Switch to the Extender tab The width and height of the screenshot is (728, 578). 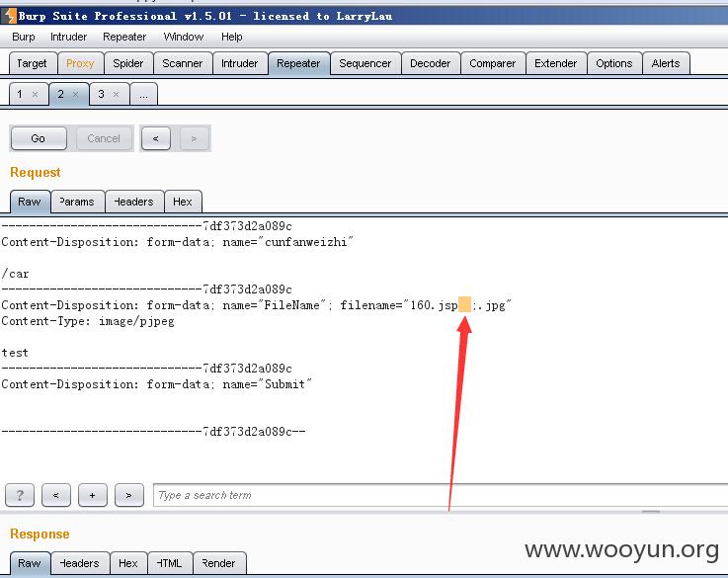(556, 63)
